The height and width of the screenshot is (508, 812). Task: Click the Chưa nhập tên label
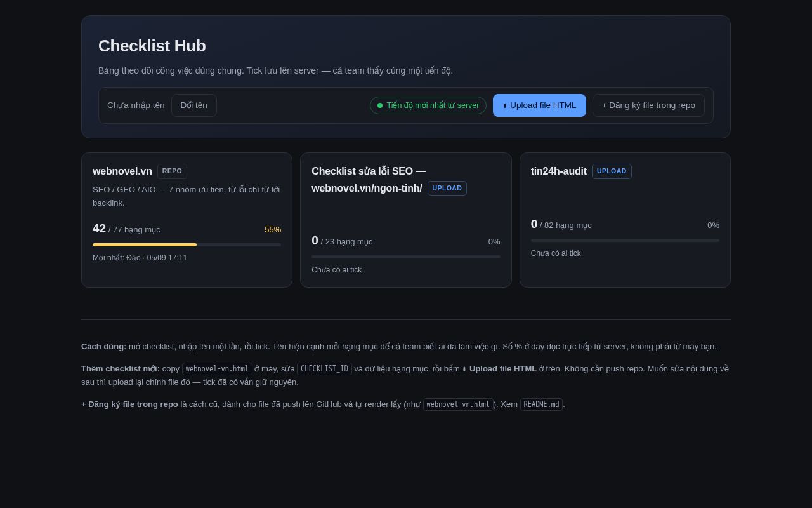pos(136,105)
